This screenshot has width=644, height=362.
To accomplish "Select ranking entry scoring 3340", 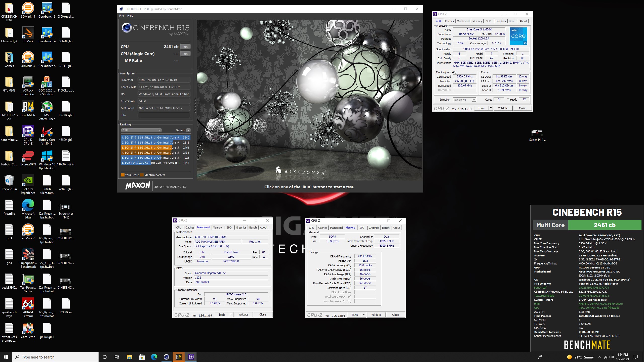I will coord(155,138).
